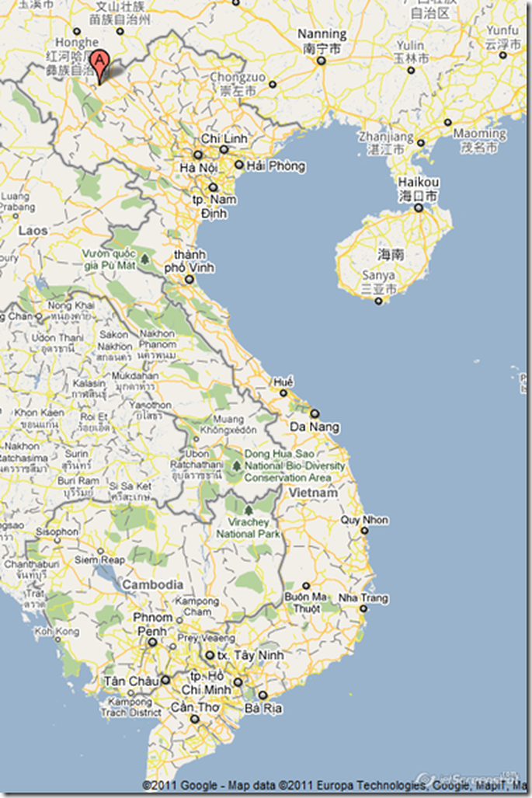The height and width of the screenshot is (798, 532).
Task: Click the Laos country label
Action: pos(33,231)
